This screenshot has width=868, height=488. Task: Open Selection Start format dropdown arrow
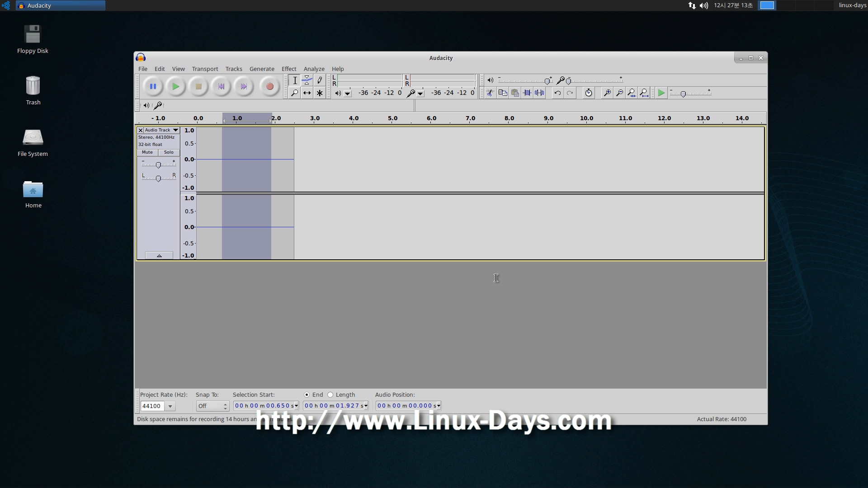click(296, 406)
